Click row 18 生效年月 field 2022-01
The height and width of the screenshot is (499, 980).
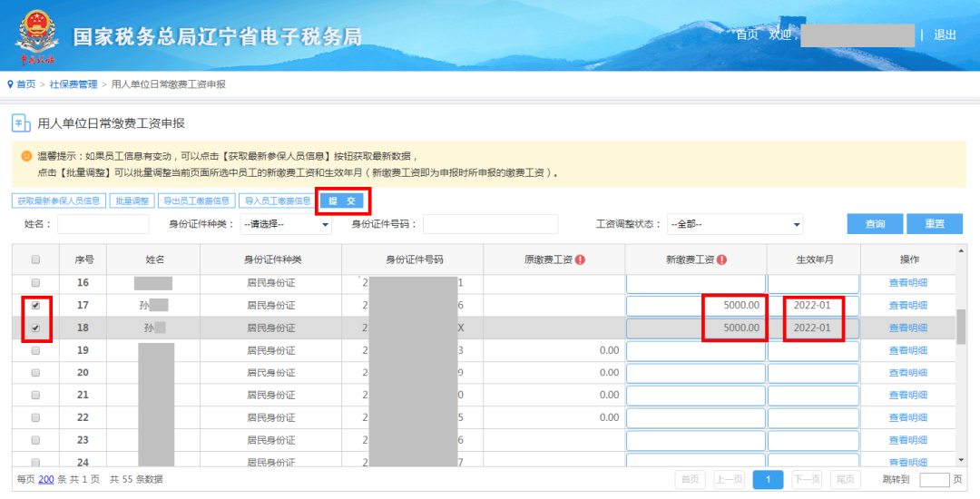pyautogui.click(x=814, y=328)
